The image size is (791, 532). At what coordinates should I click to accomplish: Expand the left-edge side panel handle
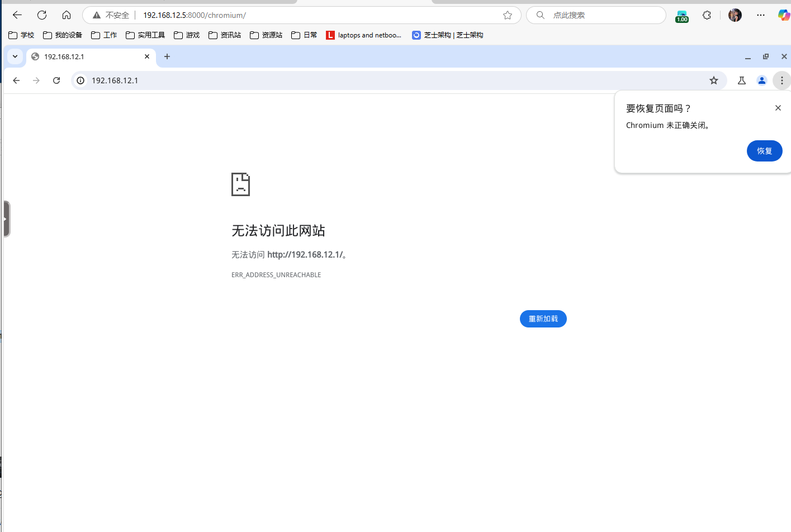pos(6,218)
